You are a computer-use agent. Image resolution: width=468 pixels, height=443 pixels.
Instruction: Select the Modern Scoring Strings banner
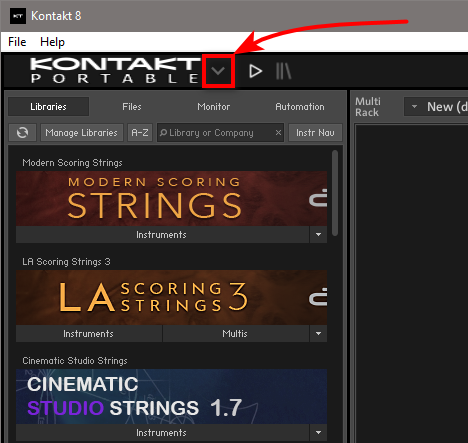171,199
